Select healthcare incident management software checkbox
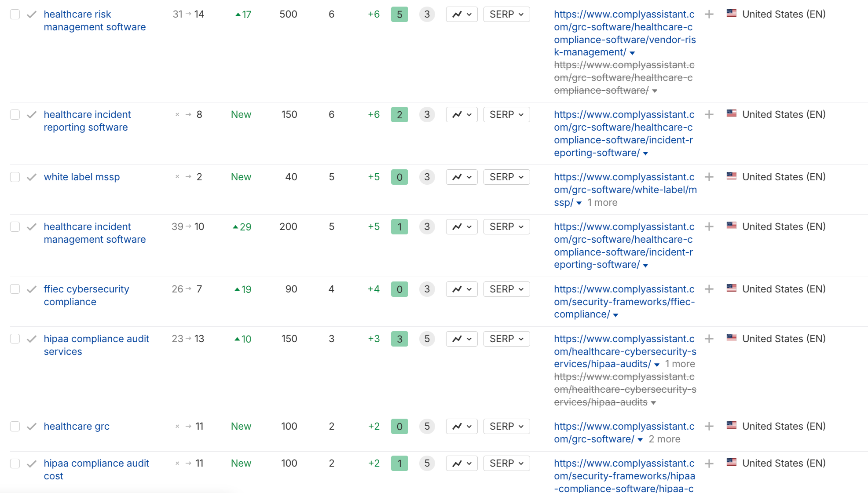Image resolution: width=868 pixels, height=493 pixels. [x=15, y=227]
